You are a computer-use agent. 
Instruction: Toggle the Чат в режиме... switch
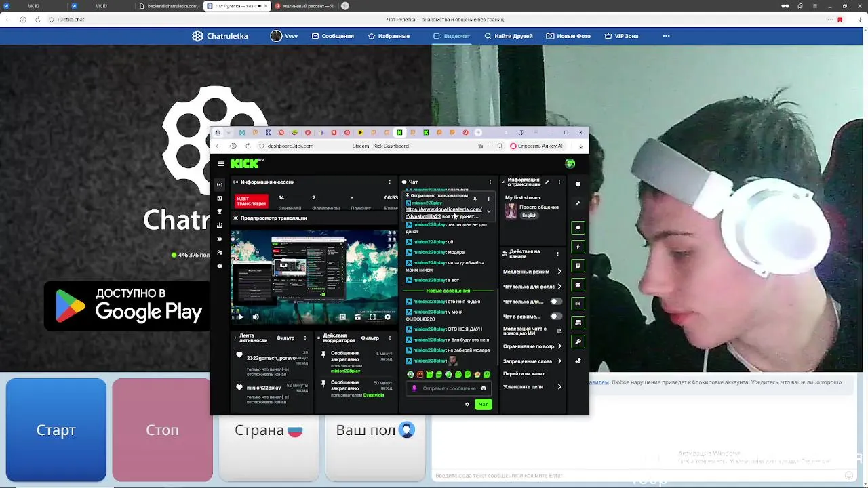point(555,316)
